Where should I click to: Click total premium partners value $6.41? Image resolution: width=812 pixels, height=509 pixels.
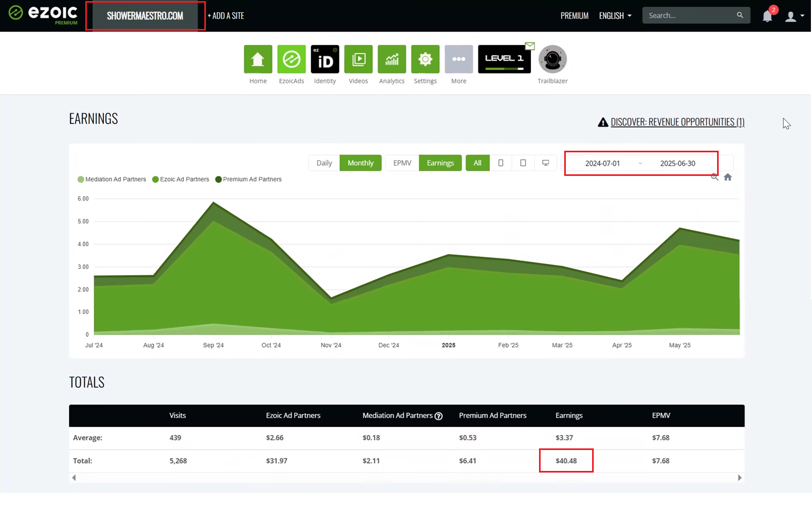coord(468,461)
